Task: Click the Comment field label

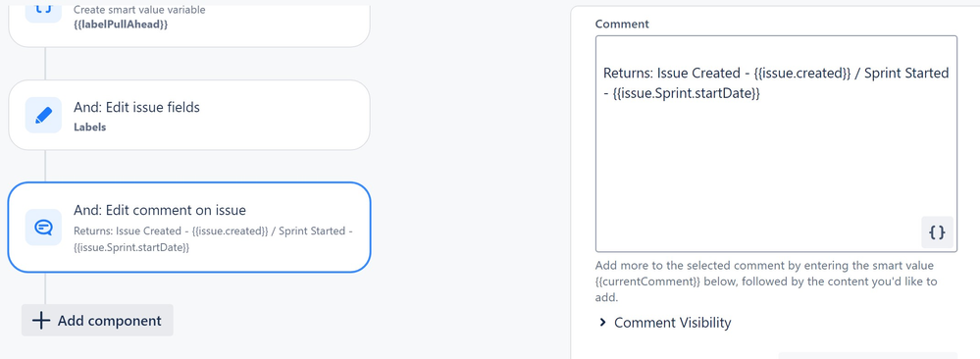Action: coord(622,25)
